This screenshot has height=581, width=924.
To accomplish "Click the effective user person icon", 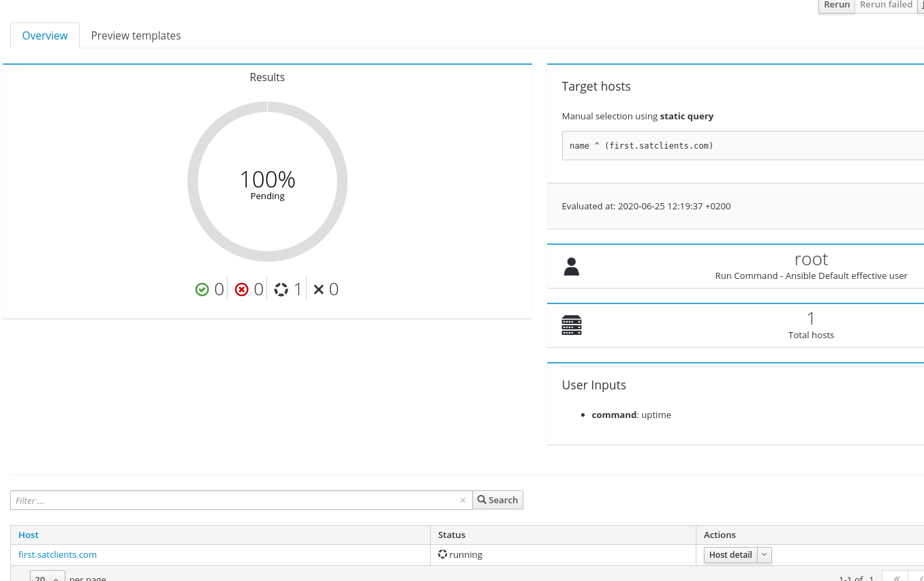I will [x=571, y=267].
